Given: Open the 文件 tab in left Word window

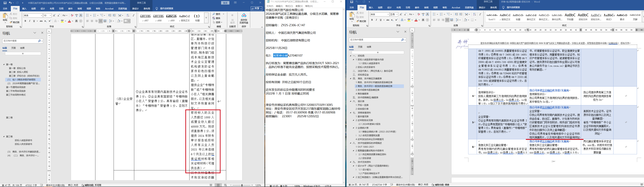Looking at the screenshot, I should [x=5, y=8].
